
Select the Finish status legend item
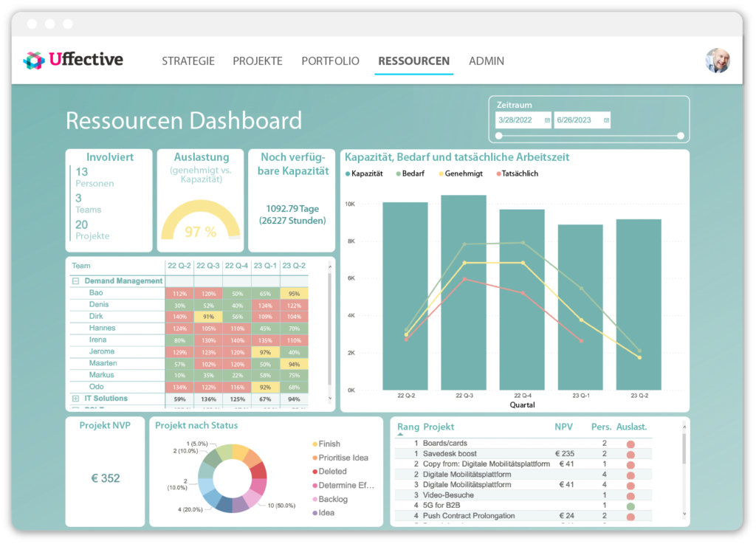[326, 444]
